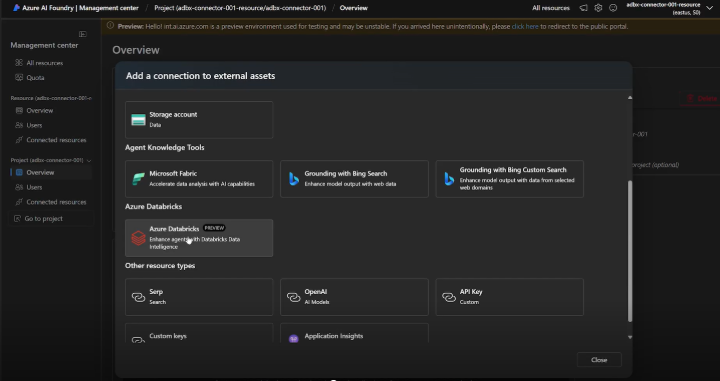
Task: Select Grounding with Bing Custom Search
Action: (509, 179)
